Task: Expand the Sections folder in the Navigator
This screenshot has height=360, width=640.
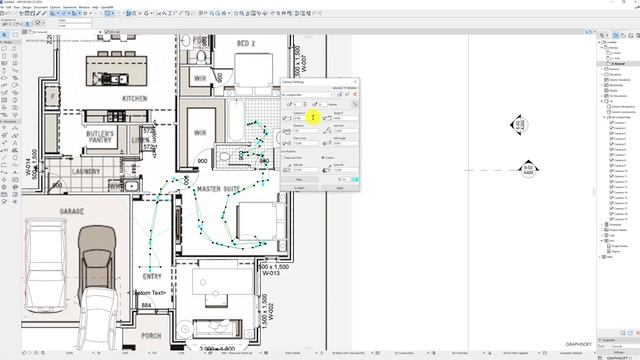Action: click(602, 69)
